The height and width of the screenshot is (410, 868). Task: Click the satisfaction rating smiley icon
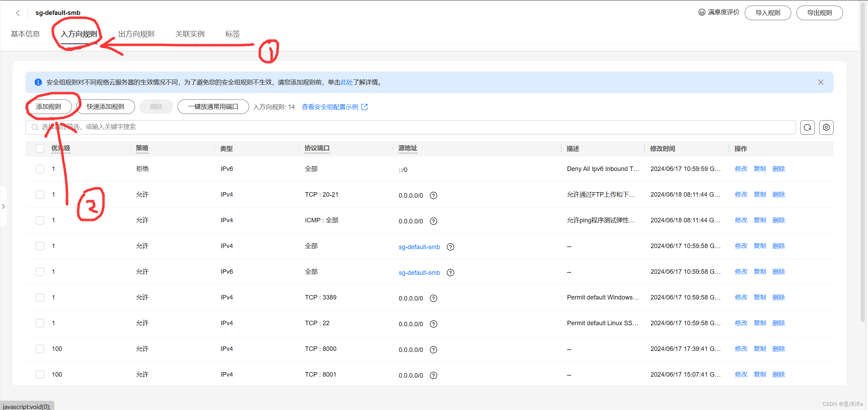702,13
